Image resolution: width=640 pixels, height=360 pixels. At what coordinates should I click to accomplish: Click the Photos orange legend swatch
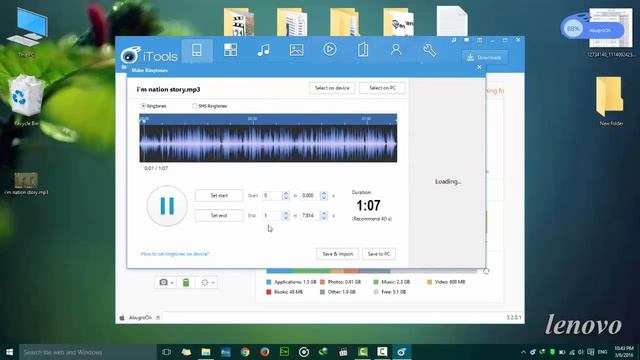point(322,282)
